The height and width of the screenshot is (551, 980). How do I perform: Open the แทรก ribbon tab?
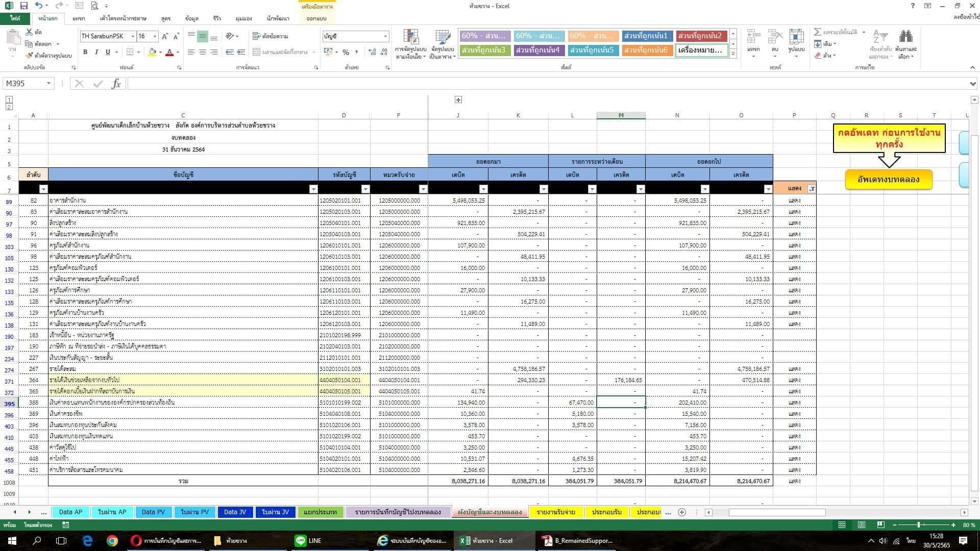[79, 18]
